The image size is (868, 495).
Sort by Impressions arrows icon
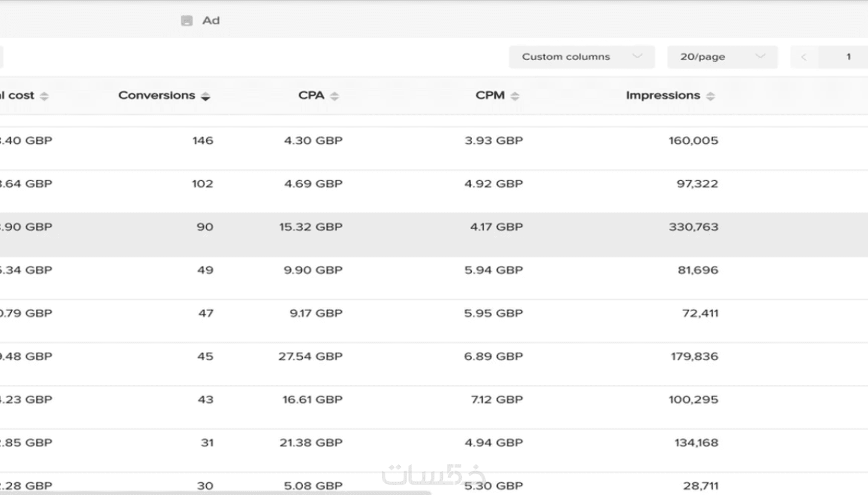[710, 96]
